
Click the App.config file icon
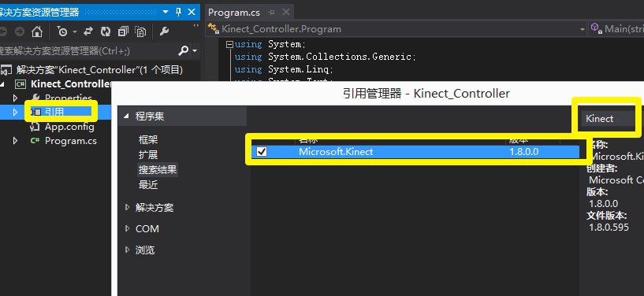click(x=35, y=127)
